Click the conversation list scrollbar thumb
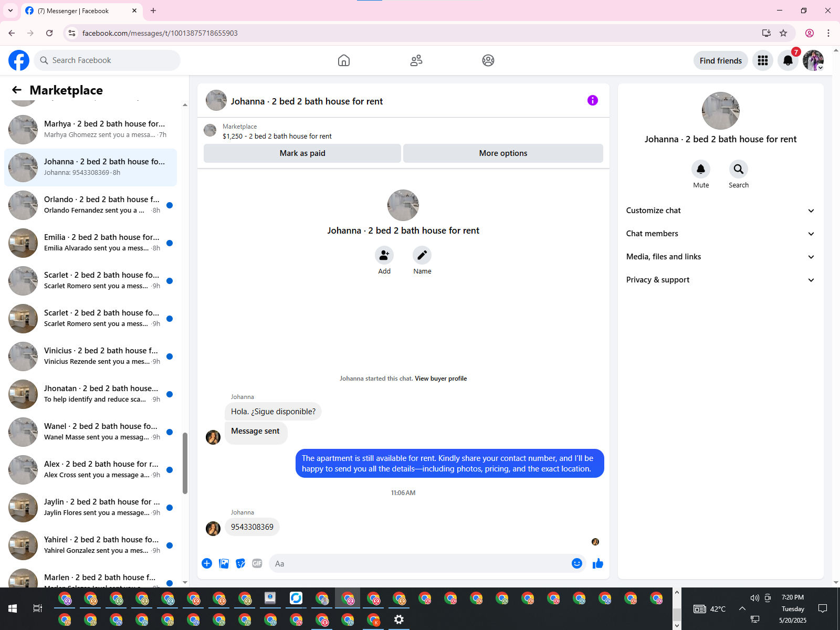This screenshot has height=630, width=840. click(185, 463)
